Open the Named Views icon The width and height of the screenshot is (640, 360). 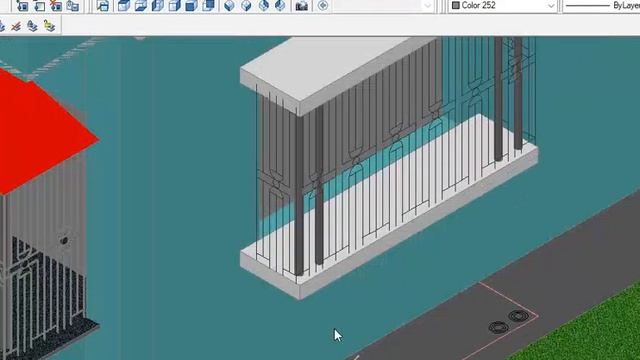click(103, 5)
